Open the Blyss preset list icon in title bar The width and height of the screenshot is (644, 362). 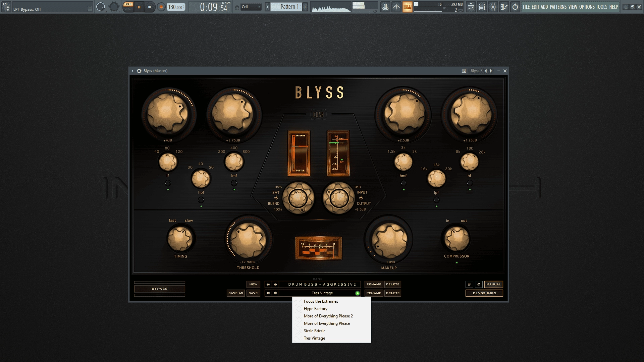pos(464,71)
